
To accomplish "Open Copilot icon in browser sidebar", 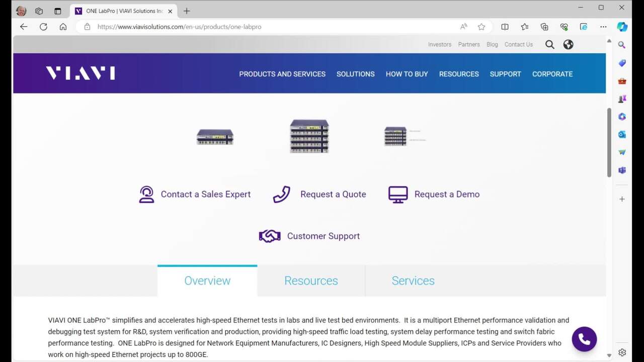I will click(x=622, y=27).
